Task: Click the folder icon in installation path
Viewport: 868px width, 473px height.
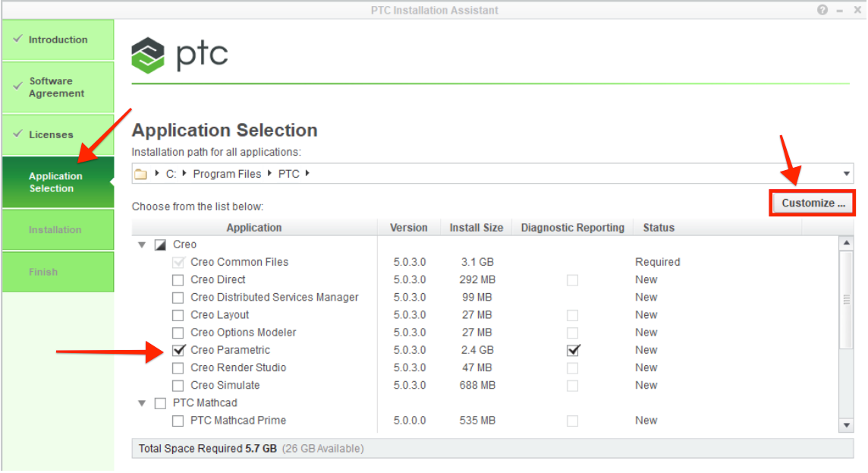Action: pyautogui.click(x=140, y=174)
